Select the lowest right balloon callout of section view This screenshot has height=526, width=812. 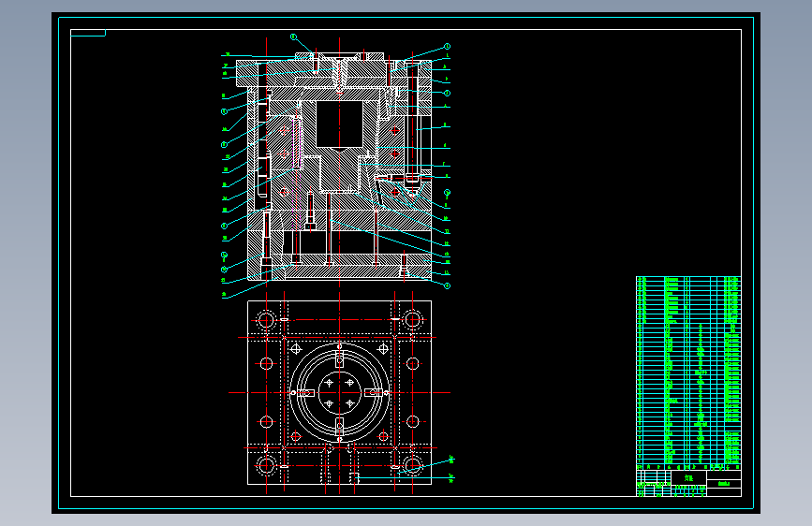click(x=448, y=285)
